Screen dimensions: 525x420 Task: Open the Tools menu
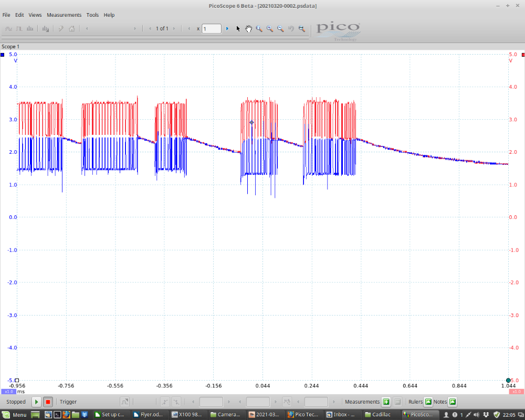coord(92,15)
